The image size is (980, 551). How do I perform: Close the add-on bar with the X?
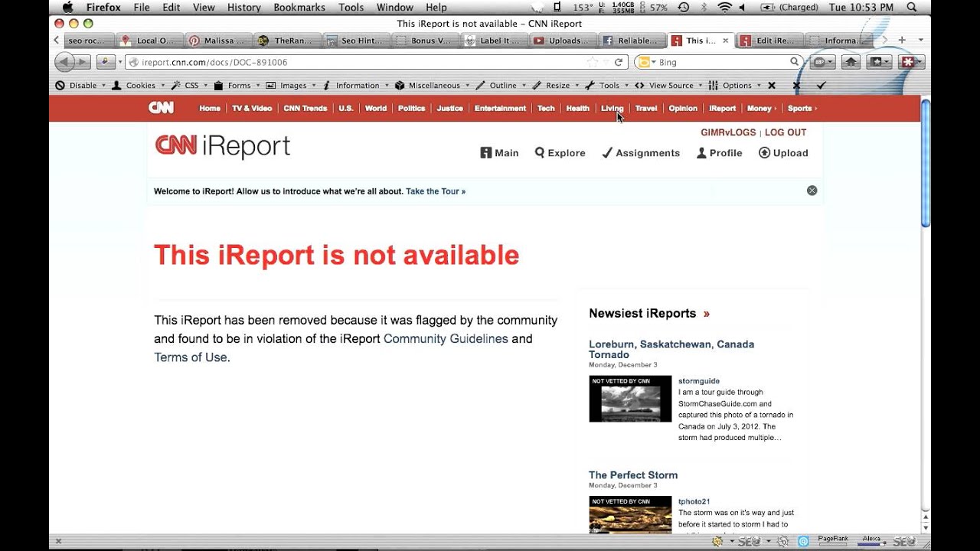pyautogui.click(x=58, y=541)
